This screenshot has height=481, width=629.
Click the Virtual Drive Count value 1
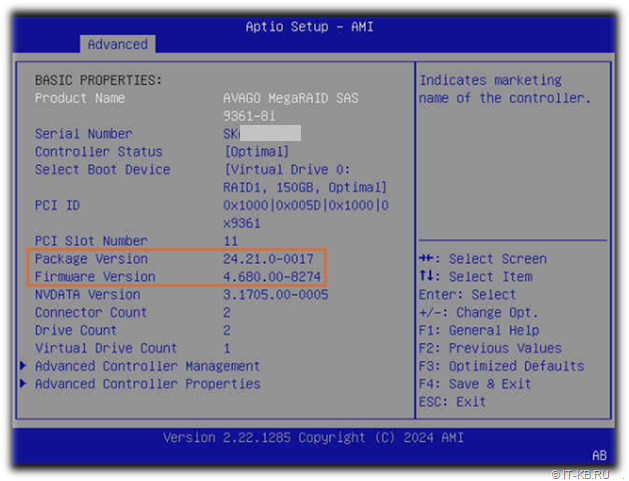[227, 348]
